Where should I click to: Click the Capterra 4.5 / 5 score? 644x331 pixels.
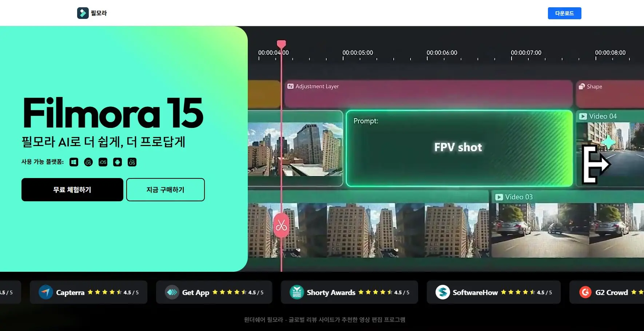tap(131, 292)
